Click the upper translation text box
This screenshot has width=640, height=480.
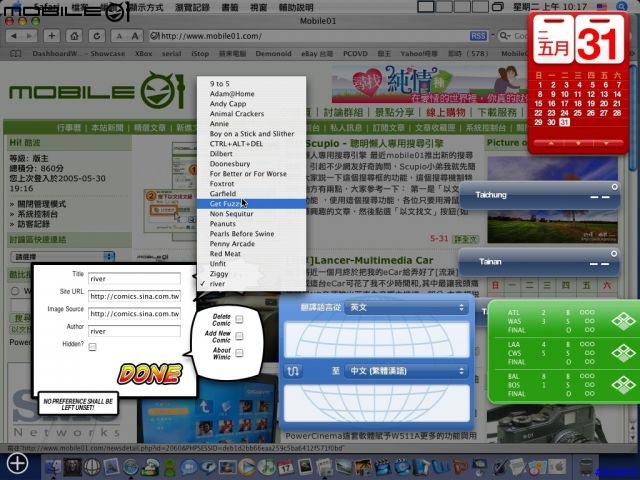click(376, 340)
